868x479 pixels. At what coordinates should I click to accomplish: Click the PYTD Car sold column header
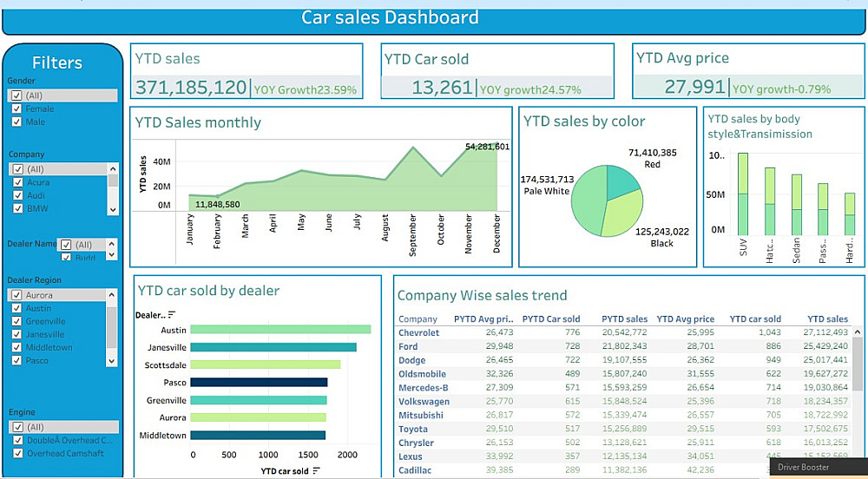[x=551, y=319]
